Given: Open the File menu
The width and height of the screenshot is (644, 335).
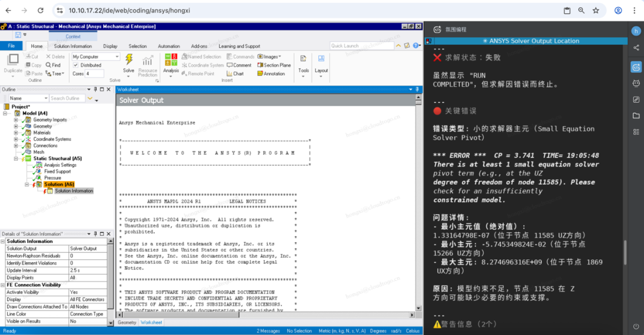Looking at the screenshot, I should pyautogui.click(x=11, y=45).
